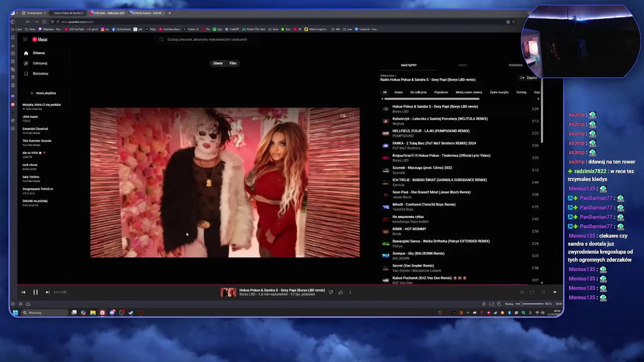Open the YouTube Music bookmark
The height and width of the screenshot is (362, 644).
click(x=170, y=29)
